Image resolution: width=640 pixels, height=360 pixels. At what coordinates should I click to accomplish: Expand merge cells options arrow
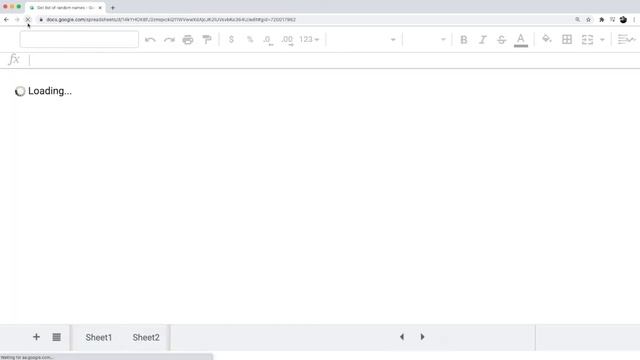coord(602,40)
